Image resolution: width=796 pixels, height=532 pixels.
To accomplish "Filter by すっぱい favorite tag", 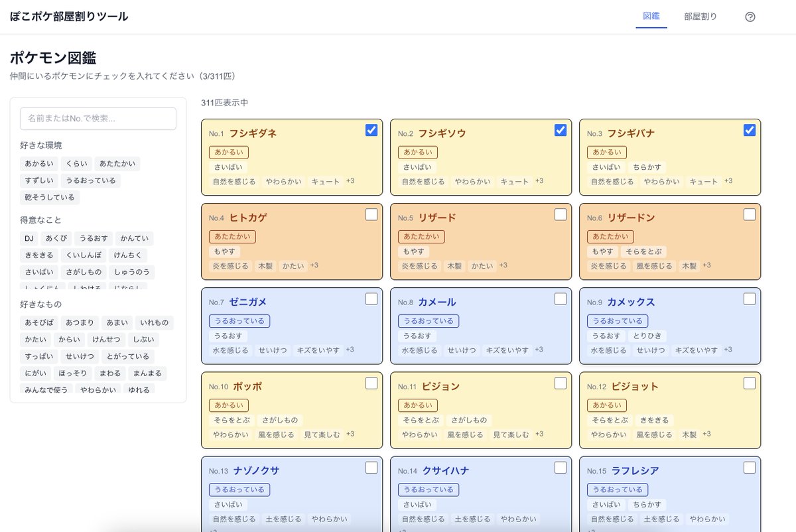I will point(39,357).
